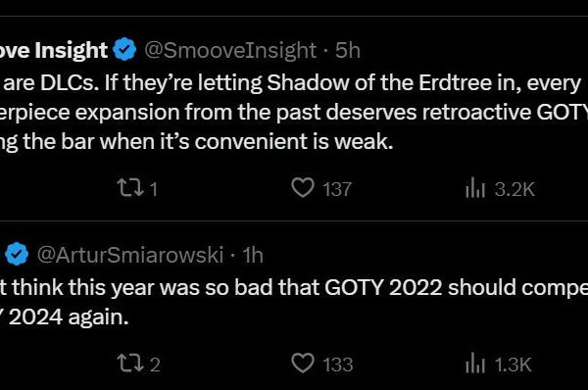Click retweet icon on ArturSmiarowski's tweet
Screen dimensions: 588x390
130,363
